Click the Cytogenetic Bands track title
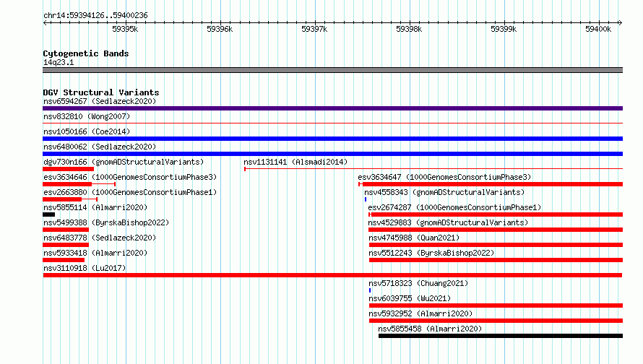Screen dimensions: 643x364 86,53
